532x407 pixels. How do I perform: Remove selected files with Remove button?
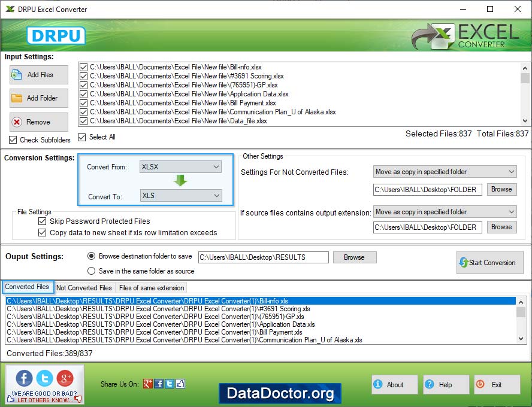coord(39,122)
